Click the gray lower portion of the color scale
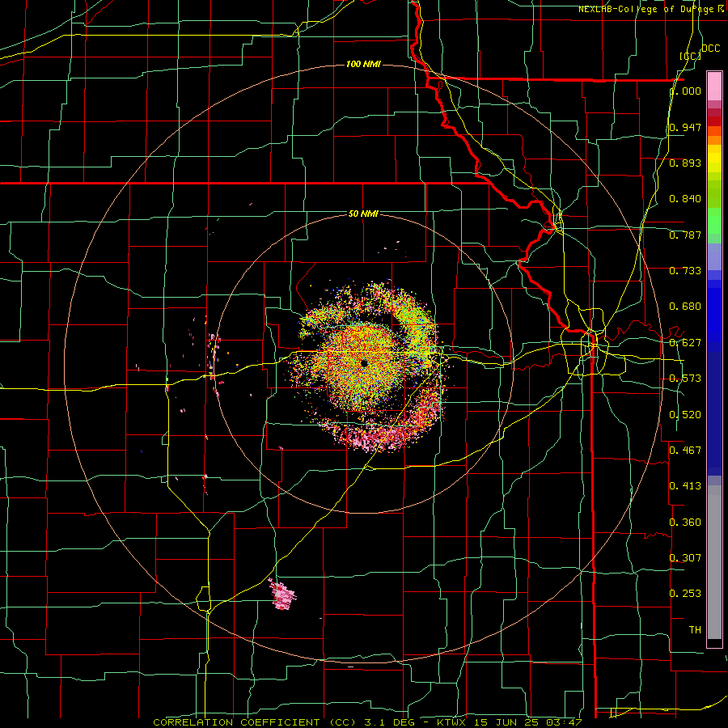The image size is (728, 728). [x=714, y=562]
